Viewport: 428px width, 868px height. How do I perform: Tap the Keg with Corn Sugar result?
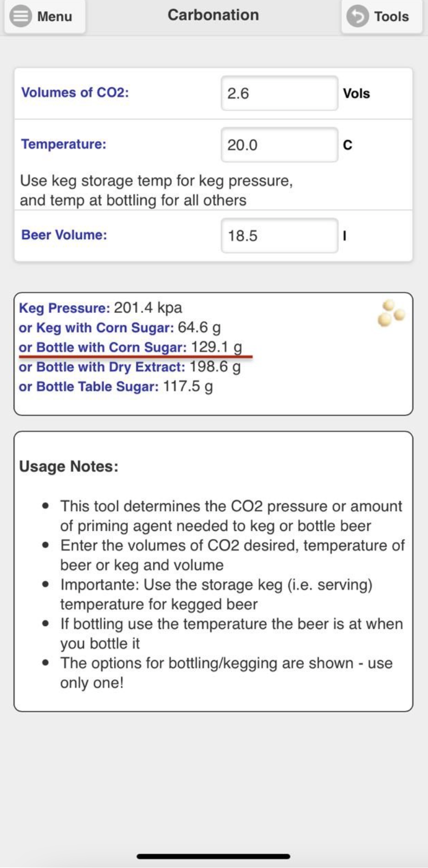(x=119, y=327)
